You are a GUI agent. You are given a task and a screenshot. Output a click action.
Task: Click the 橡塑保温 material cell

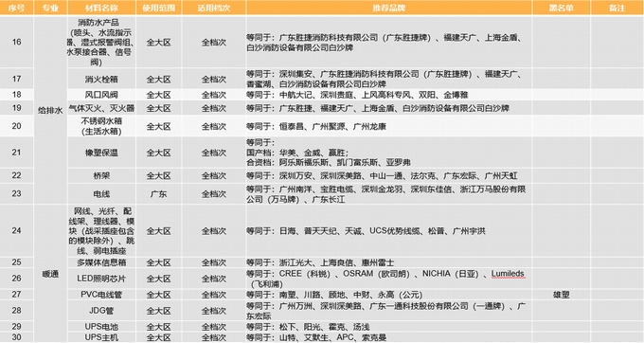click(101, 153)
